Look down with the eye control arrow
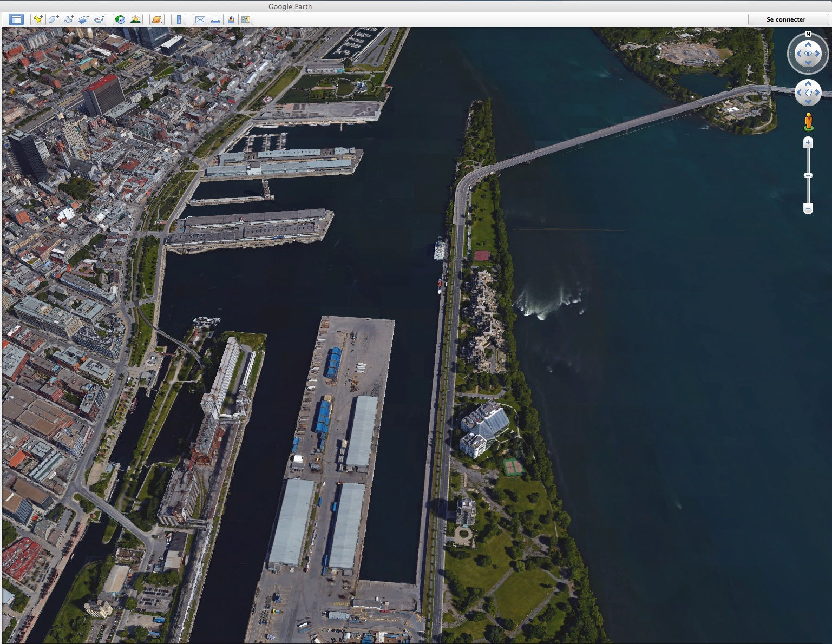Viewport: 832px width, 644px height. pyautogui.click(x=808, y=63)
